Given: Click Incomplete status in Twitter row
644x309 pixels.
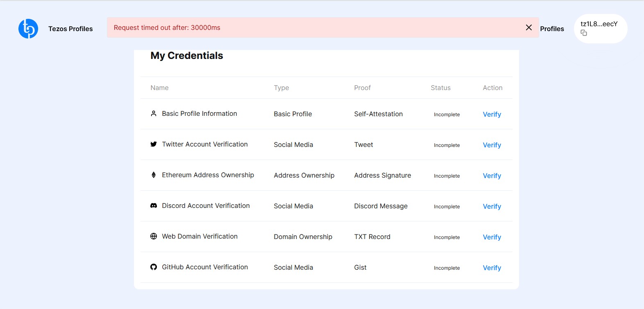Looking at the screenshot, I should [x=447, y=145].
